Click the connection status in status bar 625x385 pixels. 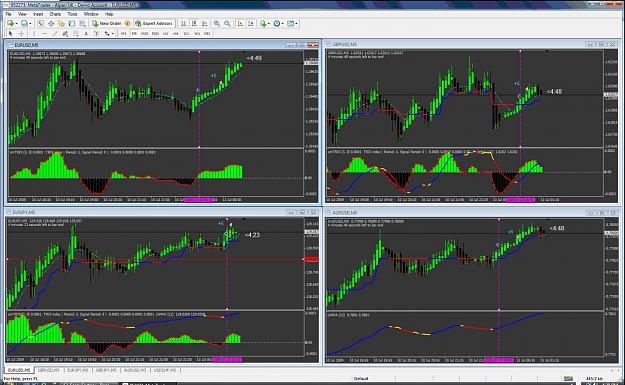[594, 378]
